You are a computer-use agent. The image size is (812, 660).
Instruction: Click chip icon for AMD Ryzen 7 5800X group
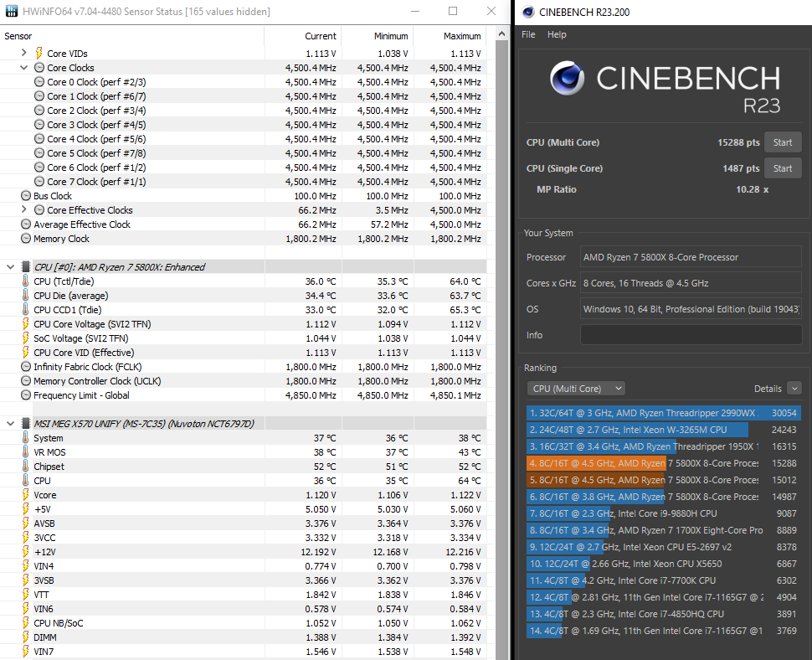pos(25,267)
